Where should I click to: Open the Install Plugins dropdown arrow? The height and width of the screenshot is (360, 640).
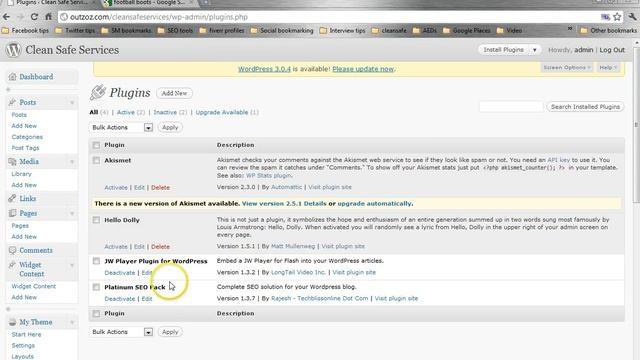[x=535, y=50]
